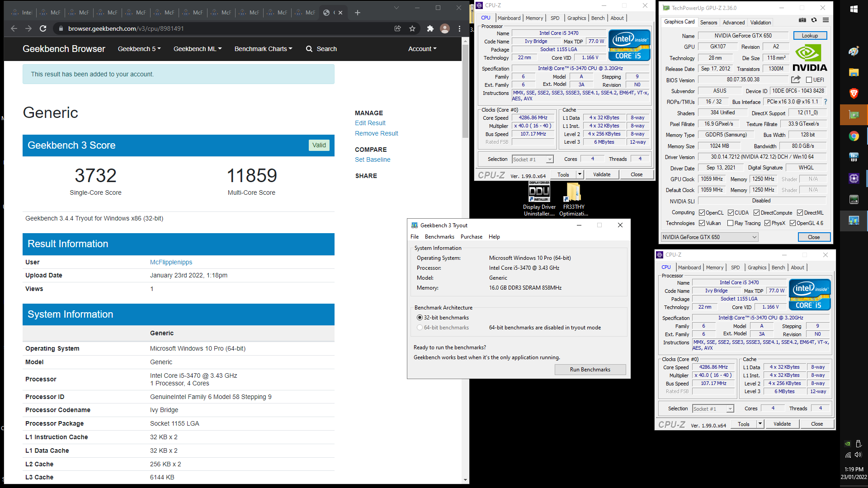
Task: Open Paint from the taskbar
Action: (x=854, y=51)
